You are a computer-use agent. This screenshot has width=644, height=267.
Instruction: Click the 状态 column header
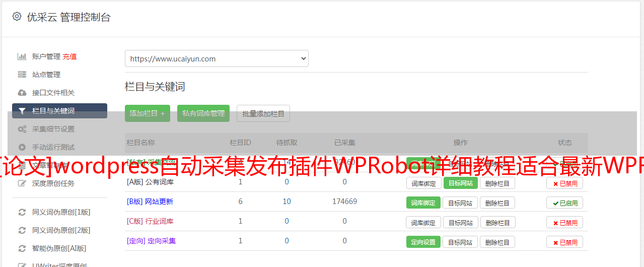(565, 143)
